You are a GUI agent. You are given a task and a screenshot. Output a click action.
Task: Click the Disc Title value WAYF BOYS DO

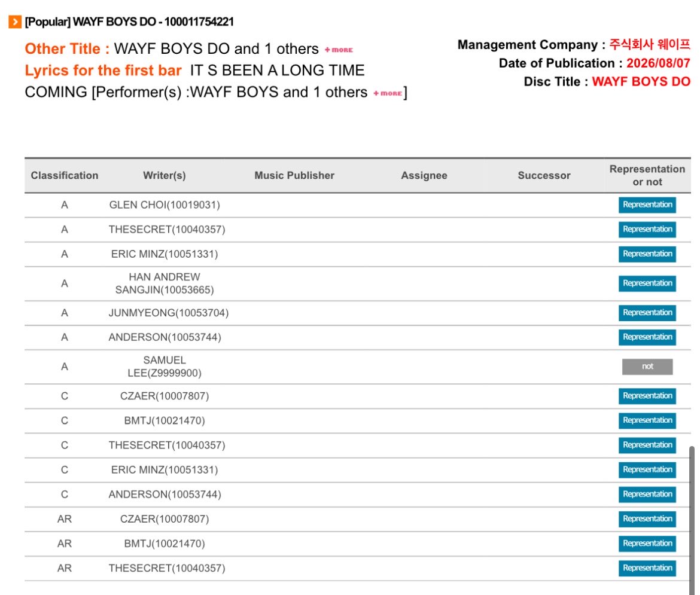pyautogui.click(x=641, y=81)
